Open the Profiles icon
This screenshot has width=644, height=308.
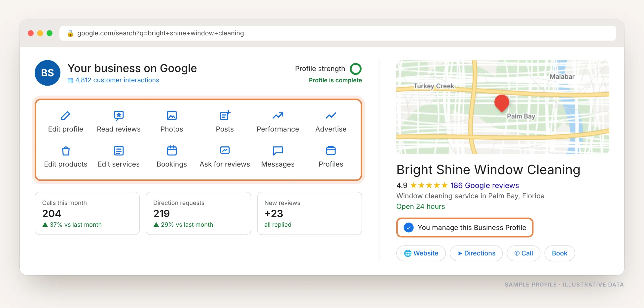331,151
